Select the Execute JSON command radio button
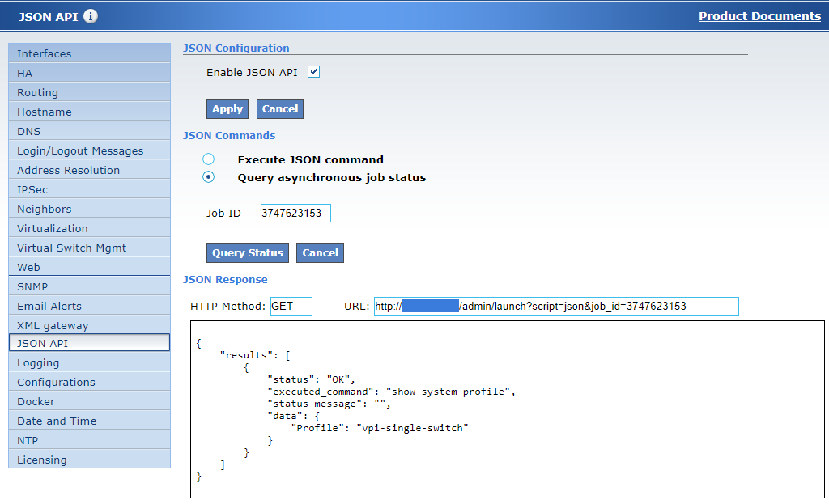The width and height of the screenshot is (829, 504). 208,159
